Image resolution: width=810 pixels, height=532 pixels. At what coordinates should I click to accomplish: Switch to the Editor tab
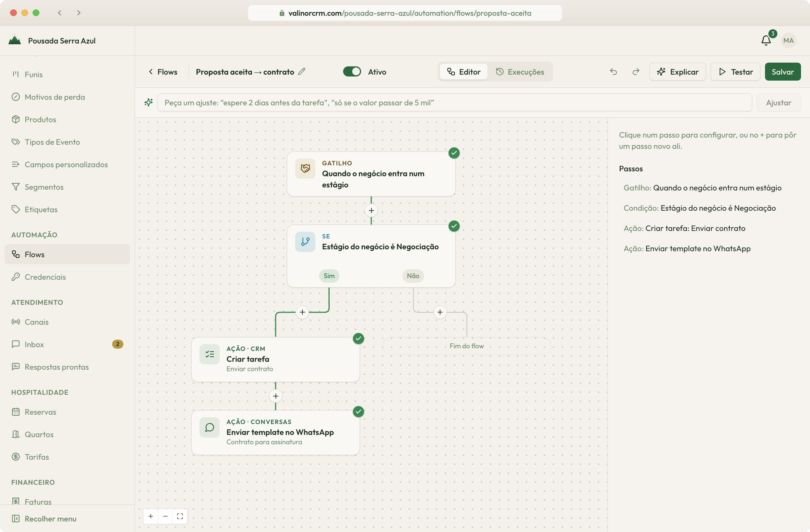point(463,72)
